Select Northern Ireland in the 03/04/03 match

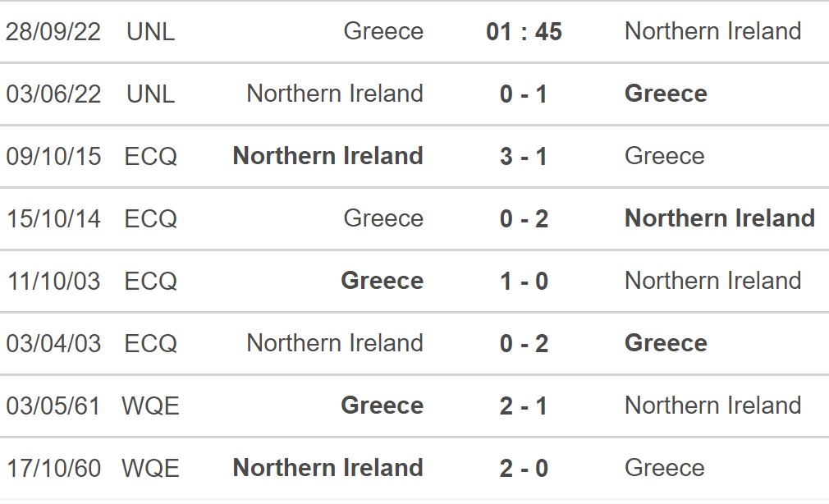tap(335, 343)
